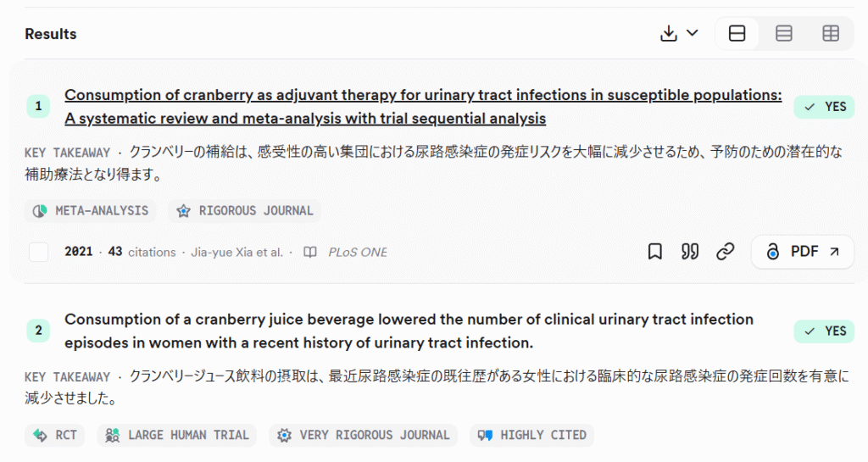
Task: Switch to the table view layout
Action: tap(831, 34)
